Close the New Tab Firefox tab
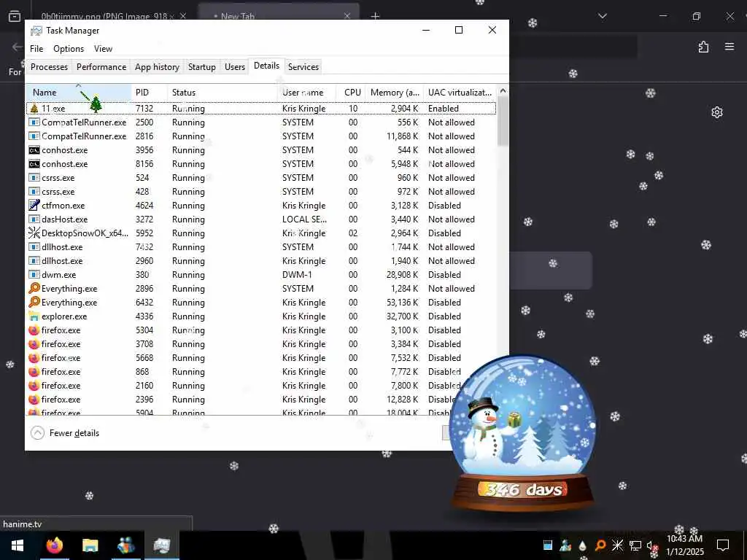747x560 pixels. [347, 16]
